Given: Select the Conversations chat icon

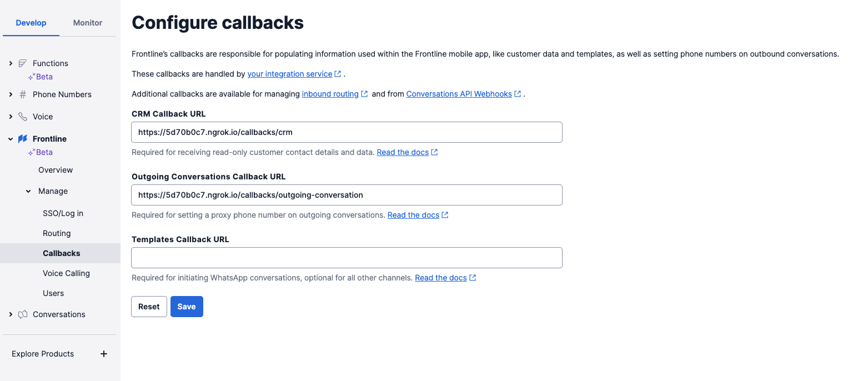Looking at the screenshot, I should pos(23,314).
